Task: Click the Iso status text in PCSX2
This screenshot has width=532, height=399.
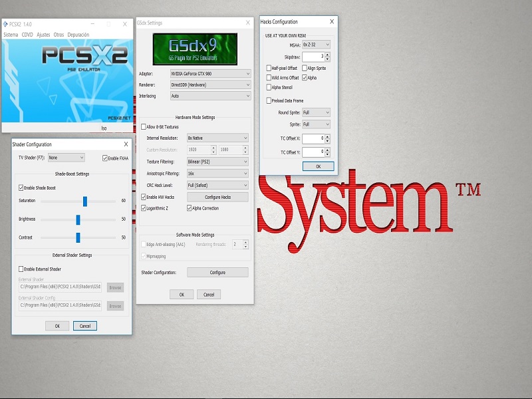Action: click(x=104, y=128)
